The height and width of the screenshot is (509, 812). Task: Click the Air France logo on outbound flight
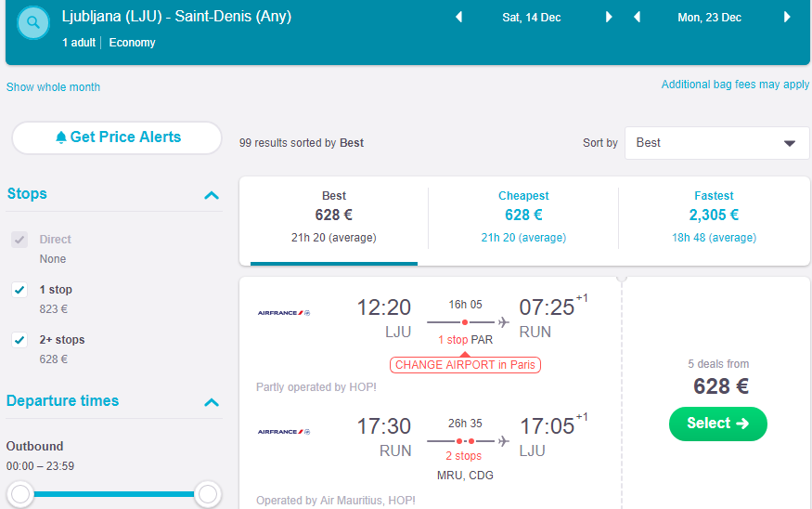point(284,313)
